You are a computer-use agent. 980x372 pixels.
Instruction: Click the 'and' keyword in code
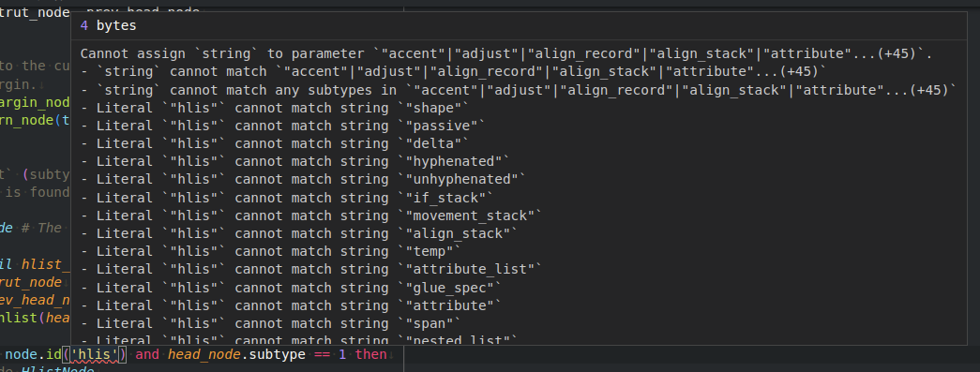point(147,355)
